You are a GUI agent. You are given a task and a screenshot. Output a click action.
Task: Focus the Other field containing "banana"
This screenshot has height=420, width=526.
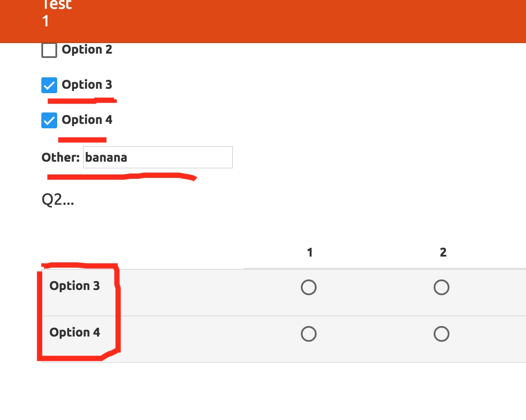pos(157,157)
